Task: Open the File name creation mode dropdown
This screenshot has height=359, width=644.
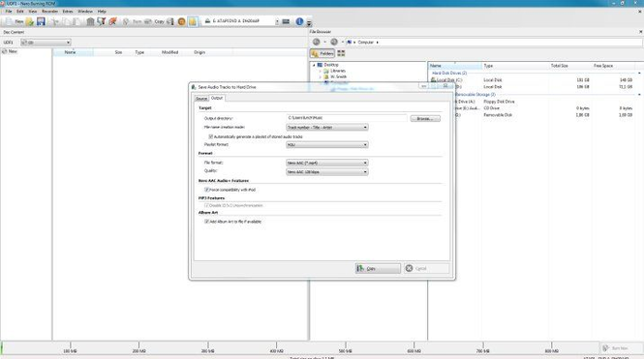Action: [x=327, y=128]
